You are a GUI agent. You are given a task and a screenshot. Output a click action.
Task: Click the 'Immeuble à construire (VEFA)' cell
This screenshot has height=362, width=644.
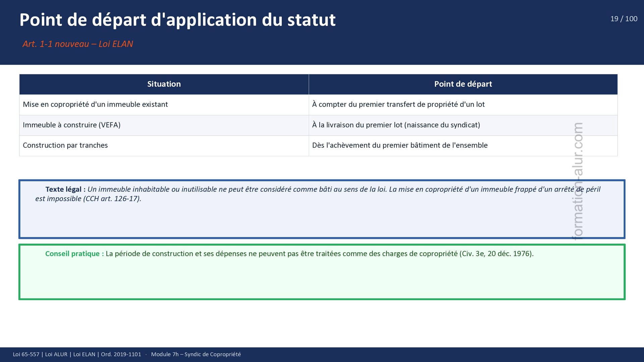71,125
